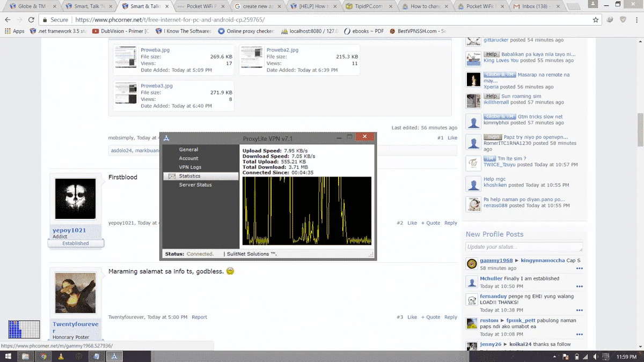Open 'Gtm tricks slow net' thread link

[x=540, y=116]
